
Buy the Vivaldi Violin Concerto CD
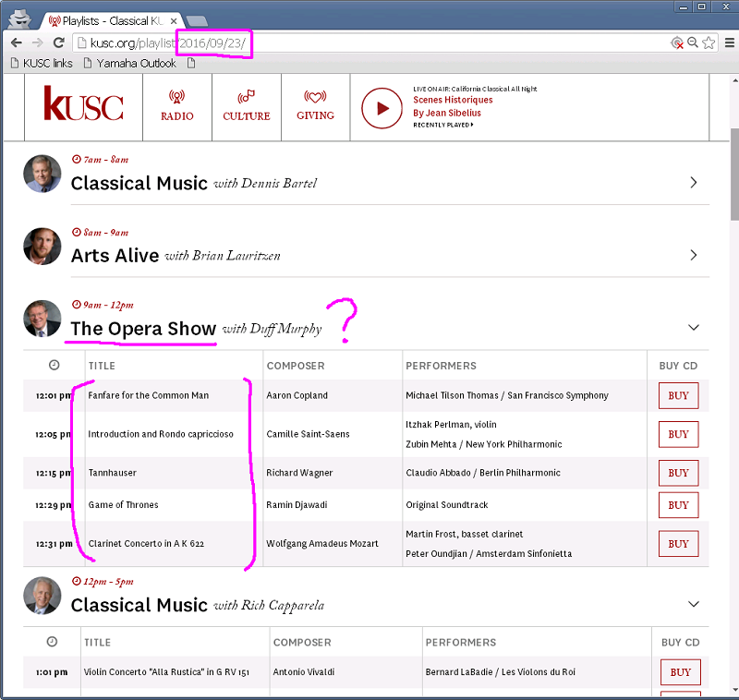[681, 672]
